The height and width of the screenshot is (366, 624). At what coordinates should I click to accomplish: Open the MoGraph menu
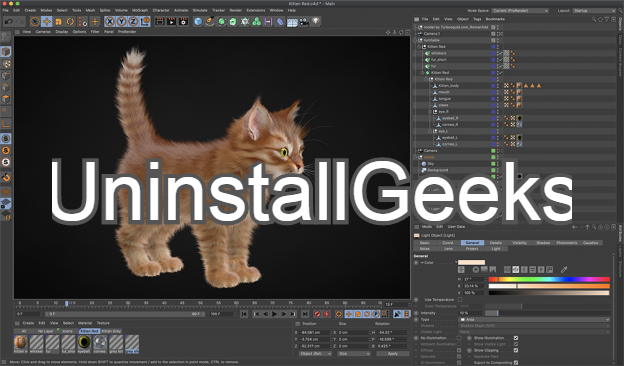(140, 10)
